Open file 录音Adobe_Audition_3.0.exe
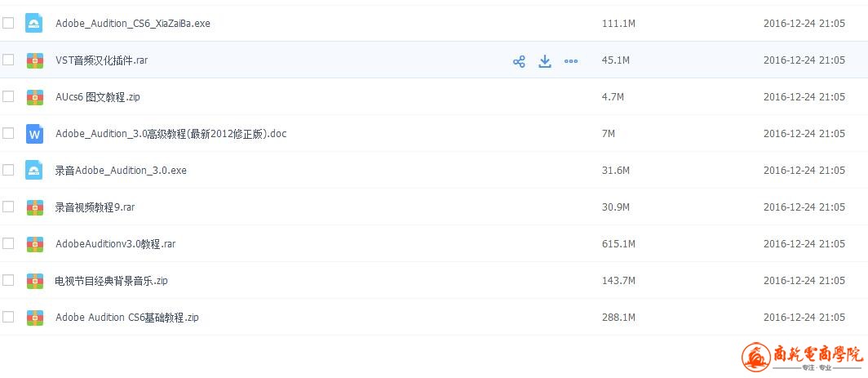Screen dimensions: 868x378 (121, 170)
